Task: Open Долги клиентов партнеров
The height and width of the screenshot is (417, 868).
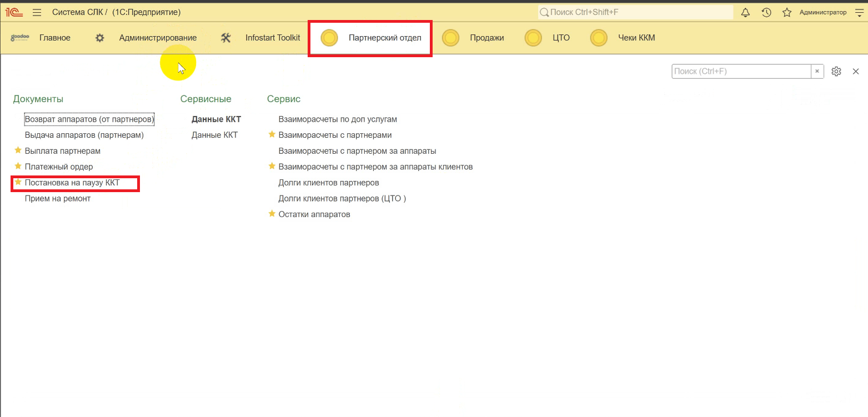Action: pos(329,183)
